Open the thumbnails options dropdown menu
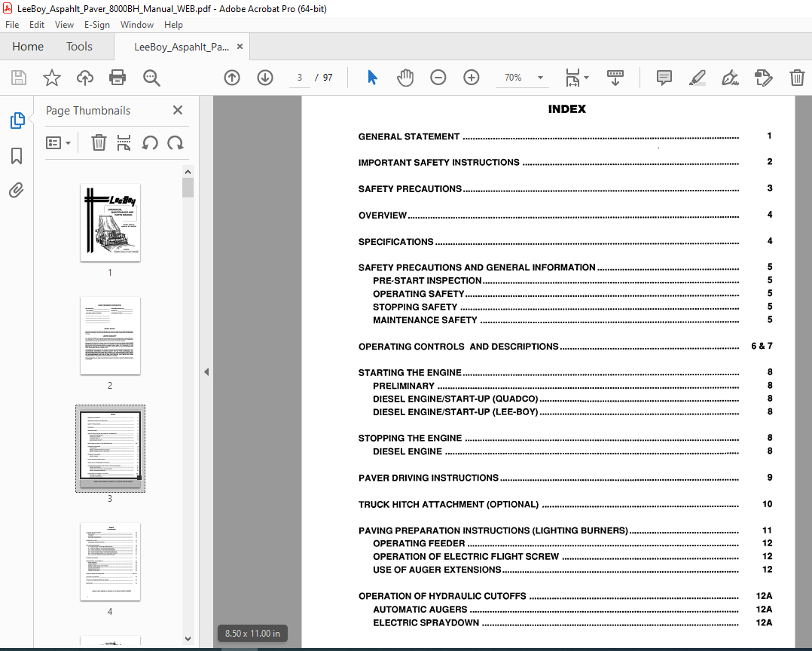Screen dimensions: 812x651 point(58,142)
